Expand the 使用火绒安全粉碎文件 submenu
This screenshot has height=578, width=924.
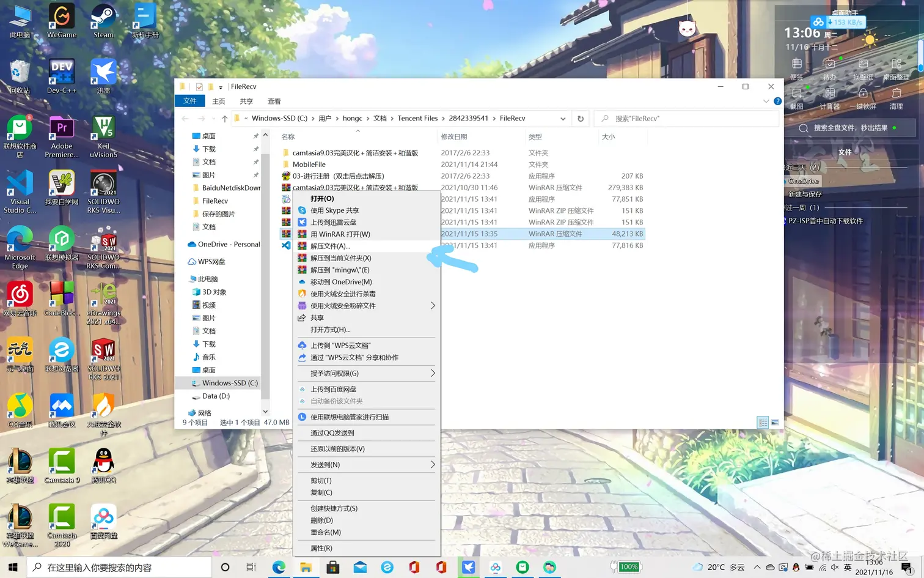click(x=433, y=306)
